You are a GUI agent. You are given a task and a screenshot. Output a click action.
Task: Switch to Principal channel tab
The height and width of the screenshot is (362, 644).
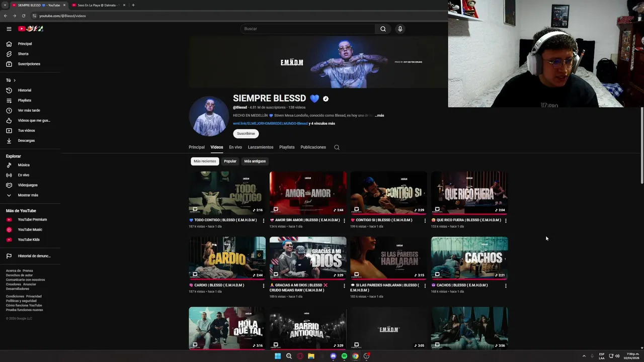click(197, 147)
